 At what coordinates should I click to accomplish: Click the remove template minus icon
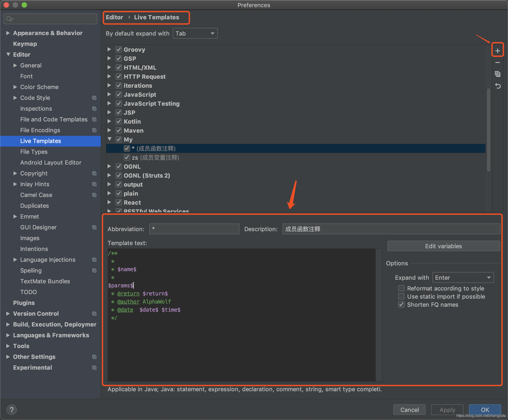[498, 63]
